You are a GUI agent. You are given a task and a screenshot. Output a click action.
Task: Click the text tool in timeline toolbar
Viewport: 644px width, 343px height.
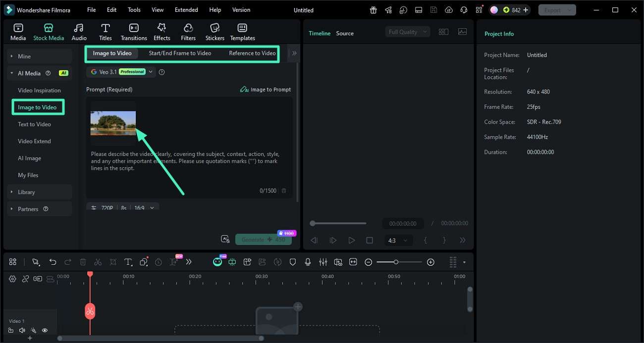[x=128, y=262]
